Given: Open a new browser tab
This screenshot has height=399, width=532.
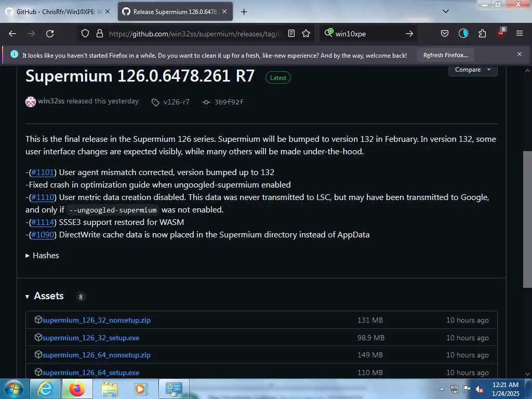Looking at the screenshot, I should coord(244,12).
